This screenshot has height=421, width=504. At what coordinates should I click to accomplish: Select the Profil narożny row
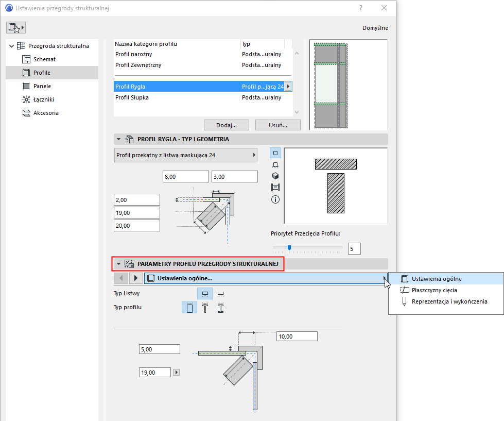[x=203, y=54]
